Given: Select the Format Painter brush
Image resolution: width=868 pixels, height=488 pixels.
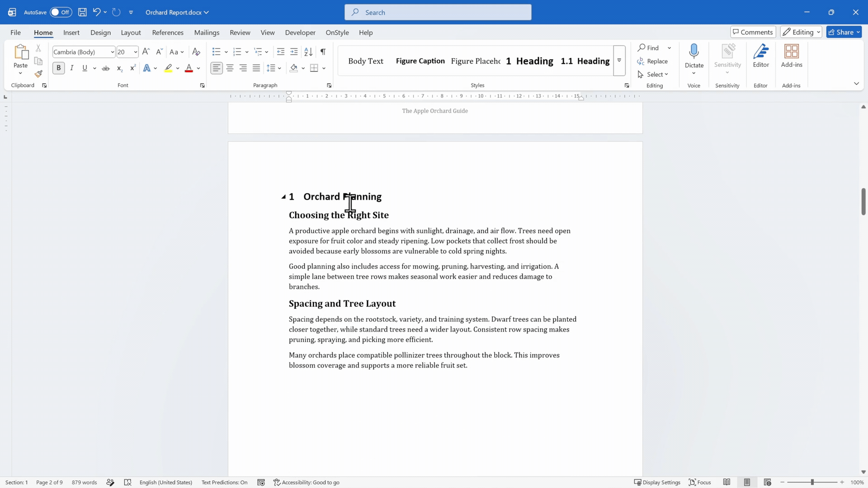Looking at the screenshot, I should click(x=38, y=74).
